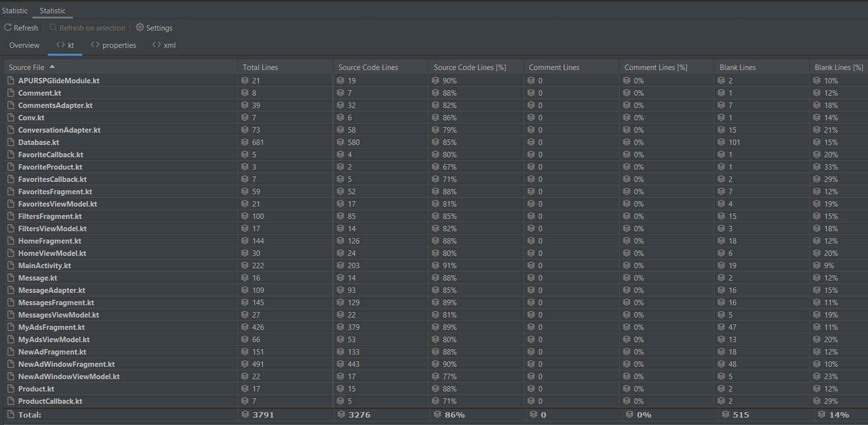Click the code brackets icon on the properties tab

point(95,45)
